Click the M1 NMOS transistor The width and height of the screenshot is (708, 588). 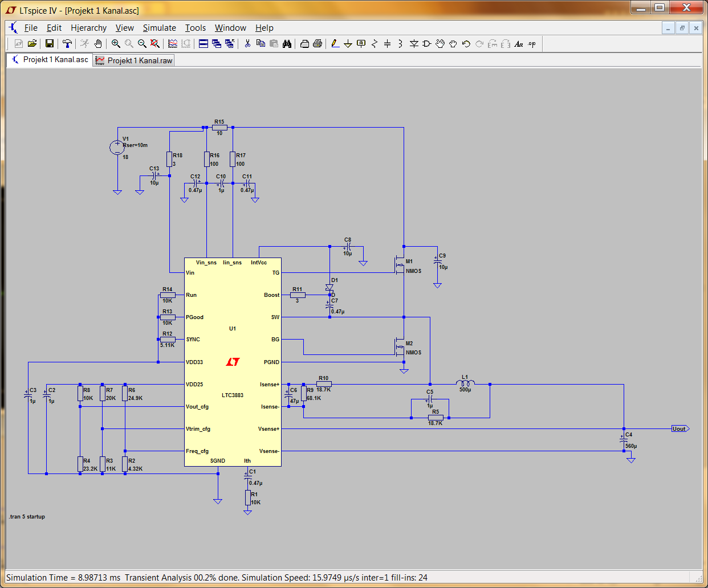[x=400, y=265]
